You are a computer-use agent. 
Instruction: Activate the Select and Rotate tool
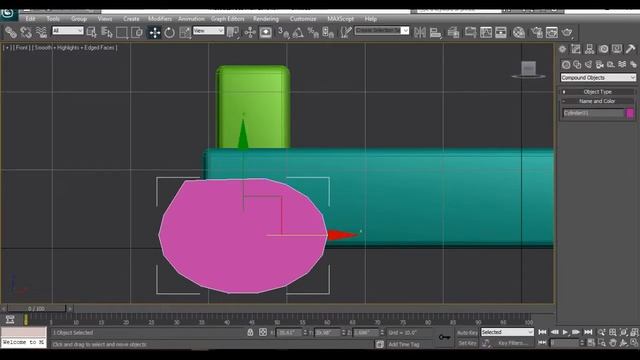point(169,32)
